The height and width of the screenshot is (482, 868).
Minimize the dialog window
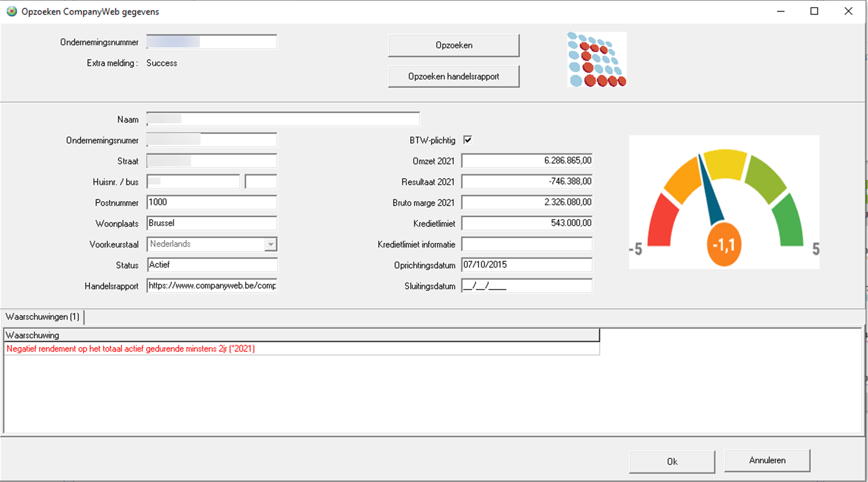point(780,11)
